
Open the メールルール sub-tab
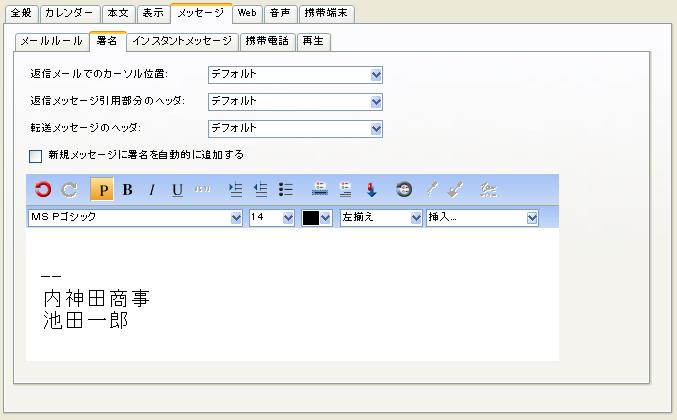coord(52,42)
